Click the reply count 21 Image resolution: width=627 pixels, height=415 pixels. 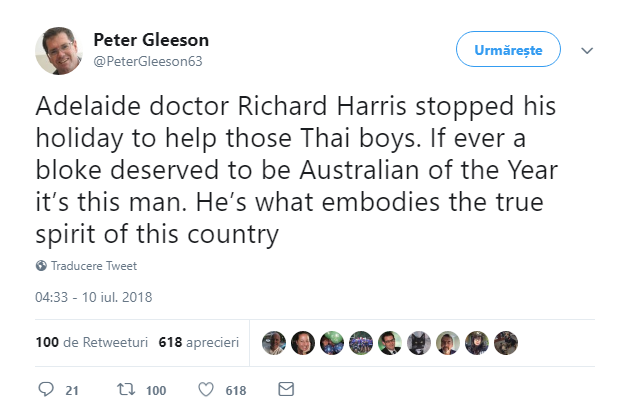(72, 390)
